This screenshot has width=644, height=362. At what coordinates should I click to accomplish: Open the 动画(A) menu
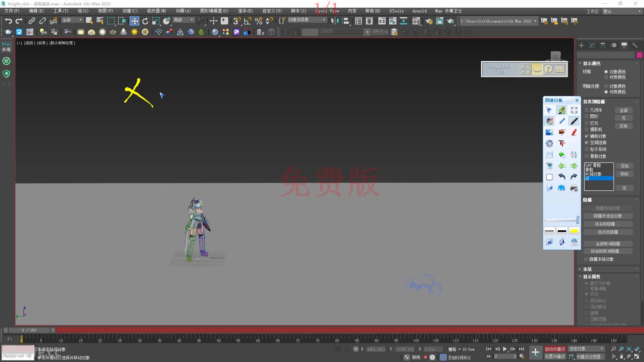[183, 11]
